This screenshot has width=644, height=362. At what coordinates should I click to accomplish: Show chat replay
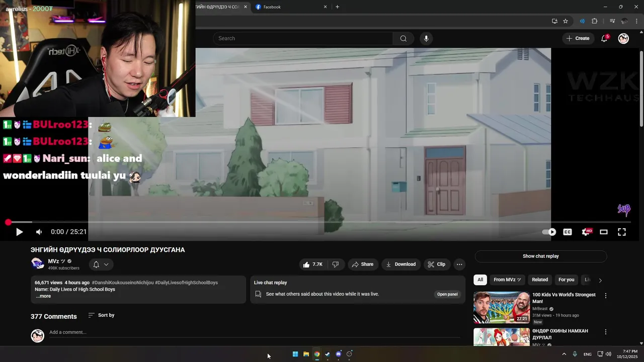541,256
